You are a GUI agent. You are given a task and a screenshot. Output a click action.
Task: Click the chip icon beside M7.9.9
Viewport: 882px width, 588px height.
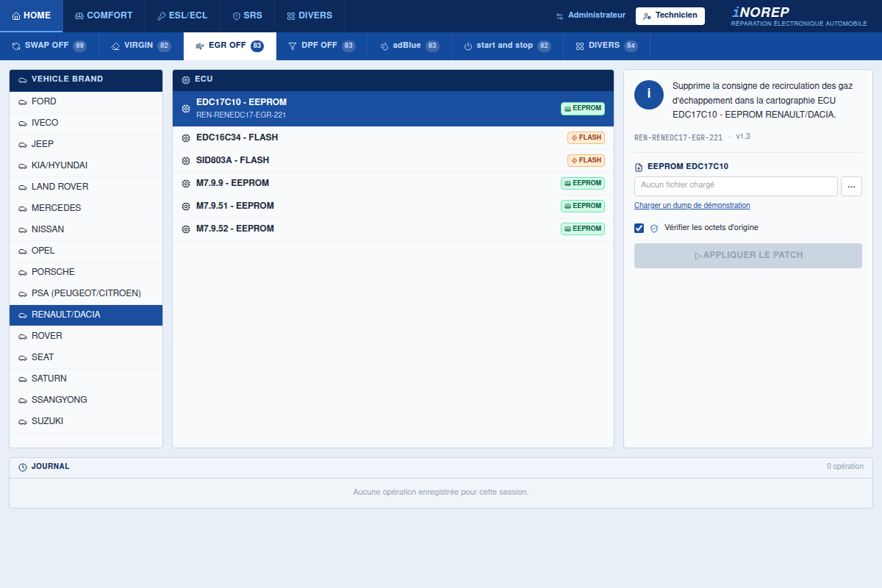click(x=186, y=184)
